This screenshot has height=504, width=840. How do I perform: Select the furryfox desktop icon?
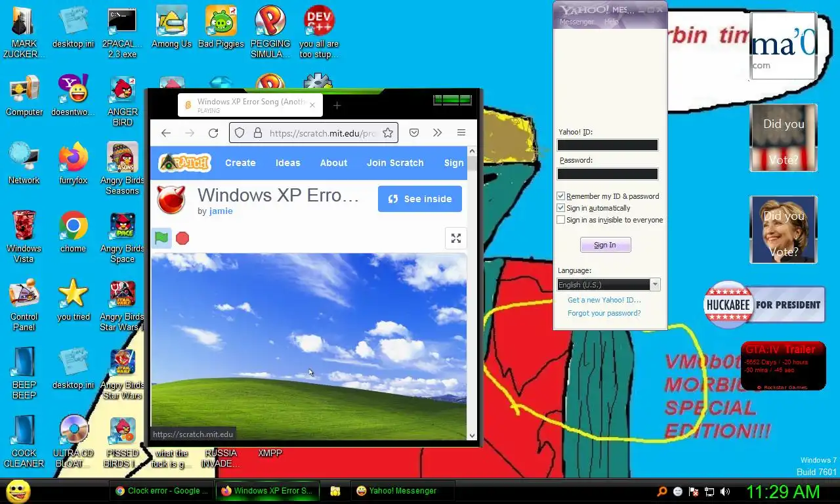73,163
